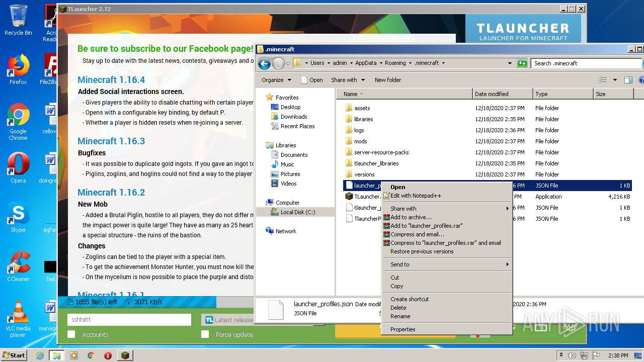This screenshot has width=644, height=362.
Task: Select the TLauncher application file
Action: (367, 197)
